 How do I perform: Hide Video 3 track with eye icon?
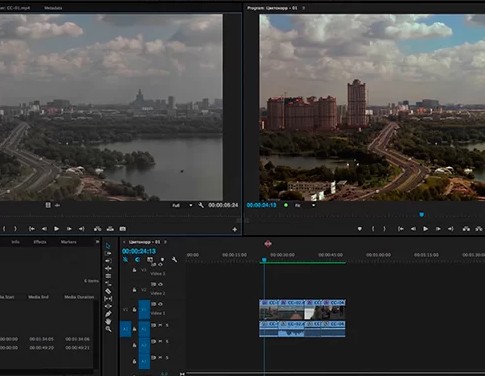(160, 265)
